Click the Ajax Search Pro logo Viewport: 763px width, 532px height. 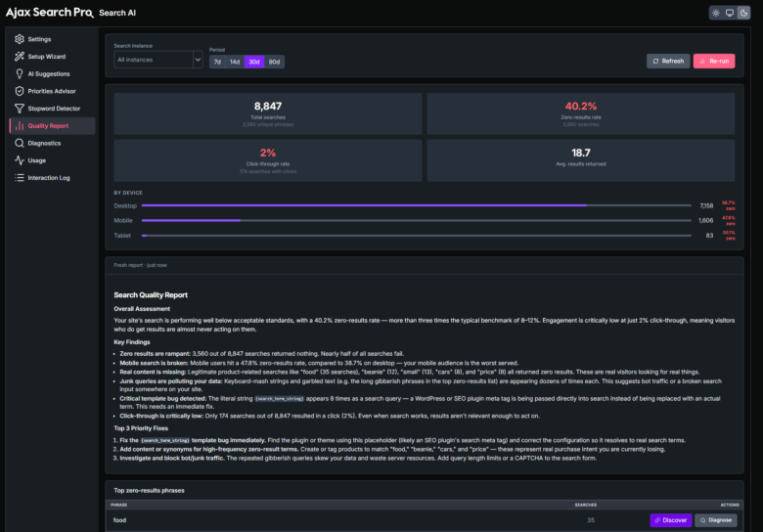point(49,12)
